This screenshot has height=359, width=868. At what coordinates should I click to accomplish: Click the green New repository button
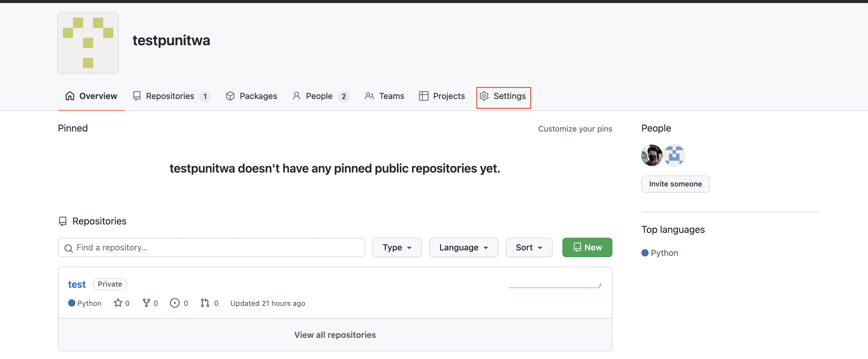pos(587,247)
